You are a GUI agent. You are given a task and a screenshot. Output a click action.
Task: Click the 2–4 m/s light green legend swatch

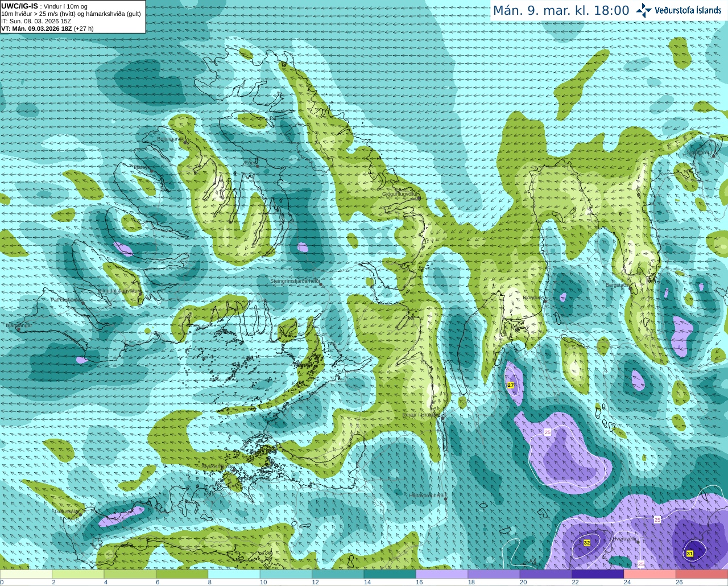[78, 574]
